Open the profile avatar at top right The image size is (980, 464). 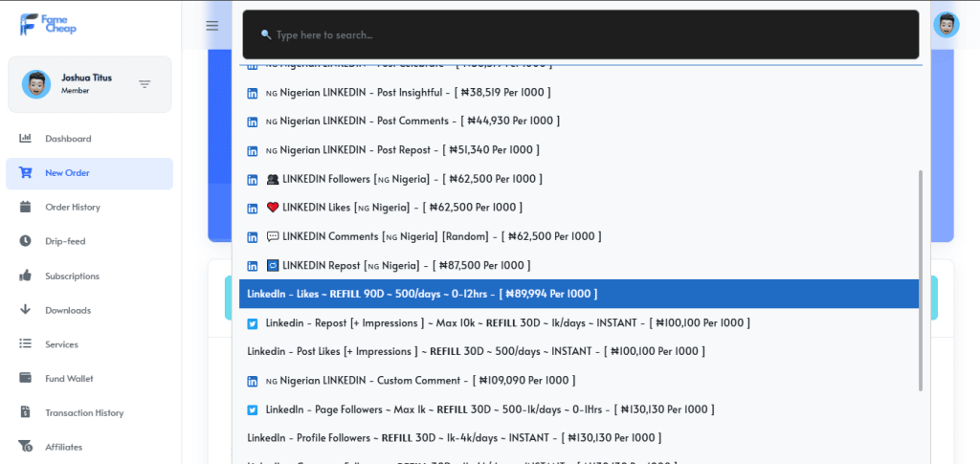tap(947, 25)
